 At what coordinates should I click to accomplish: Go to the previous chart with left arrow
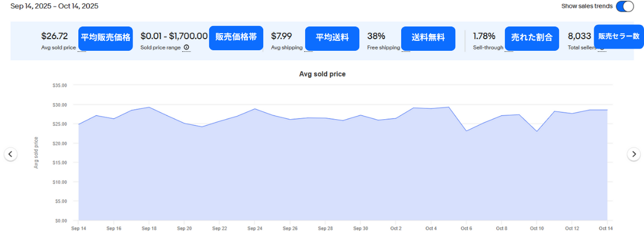click(x=10, y=154)
